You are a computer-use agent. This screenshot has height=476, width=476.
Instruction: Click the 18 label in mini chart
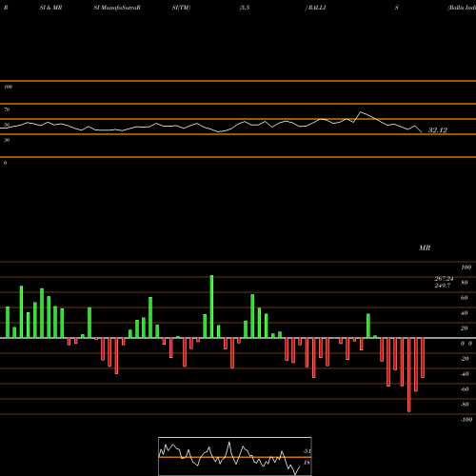307,463
